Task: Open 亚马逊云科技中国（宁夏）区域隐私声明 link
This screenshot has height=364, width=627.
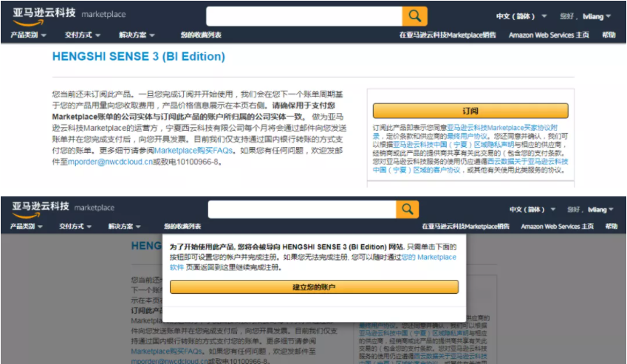Action: pyautogui.click(x=453, y=145)
